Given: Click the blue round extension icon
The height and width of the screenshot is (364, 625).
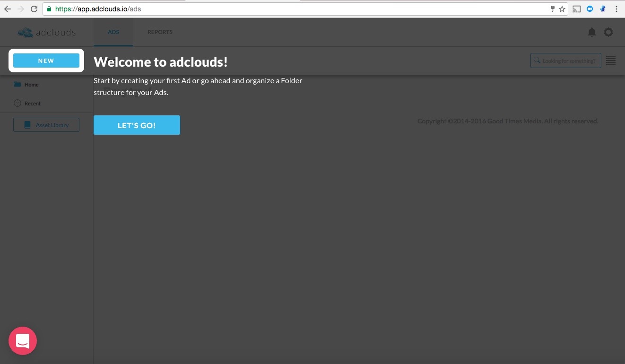Looking at the screenshot, I should 590,9.
